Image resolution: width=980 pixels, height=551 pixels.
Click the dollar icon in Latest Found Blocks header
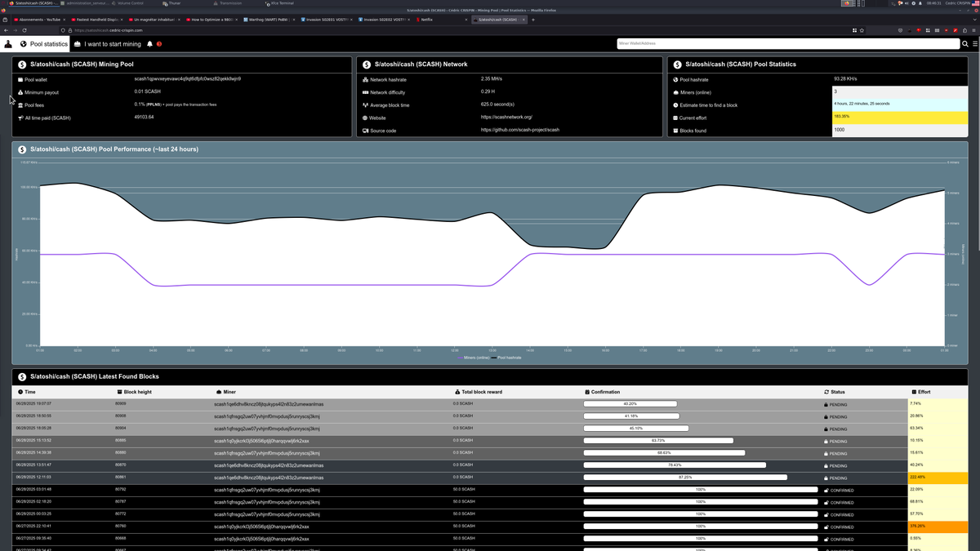click(22, 377)
